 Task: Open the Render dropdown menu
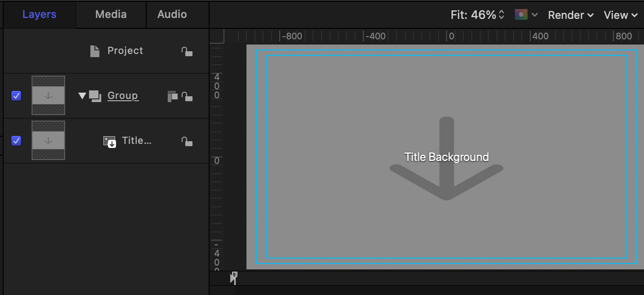coord(571,15)
